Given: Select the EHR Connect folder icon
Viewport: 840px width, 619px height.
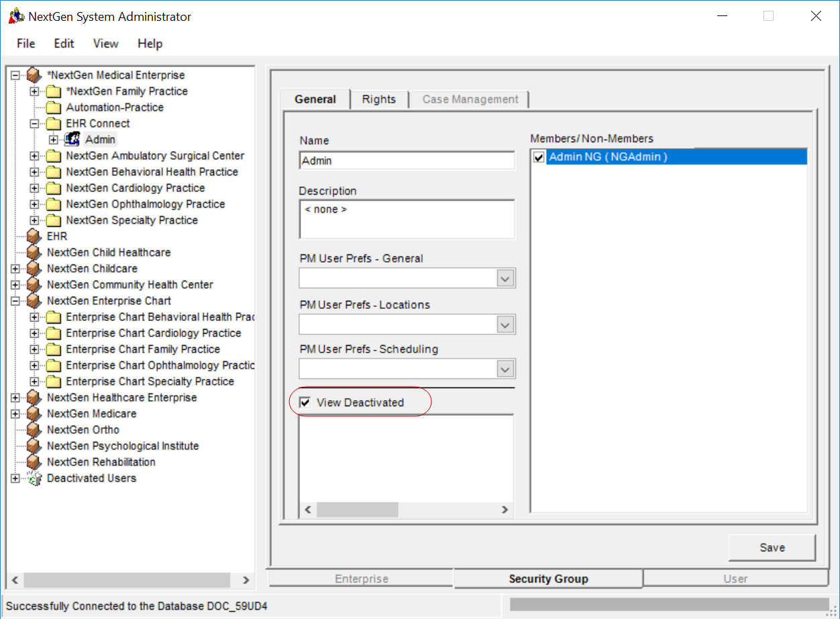Looking at the screenshot, I should click(54, 124).
